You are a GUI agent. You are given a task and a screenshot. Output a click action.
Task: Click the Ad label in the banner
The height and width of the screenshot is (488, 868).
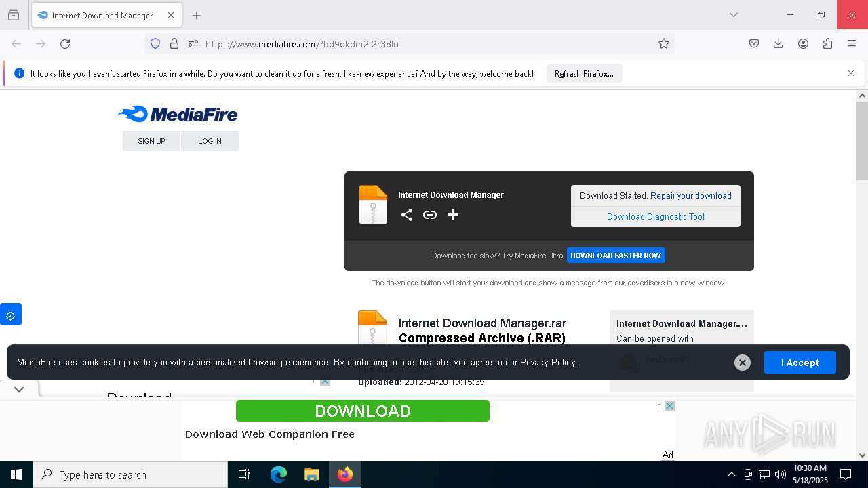pyautogui.click(x=668, y=455)
